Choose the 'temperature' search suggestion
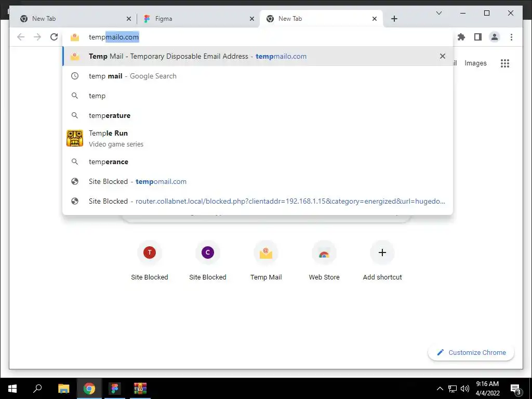This screenshot has width=532, height=399. [x=258, y=115]
